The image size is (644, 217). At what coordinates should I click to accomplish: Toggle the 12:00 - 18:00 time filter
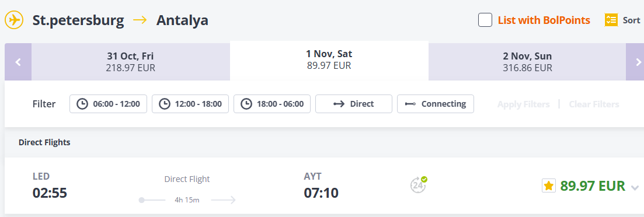190,104
